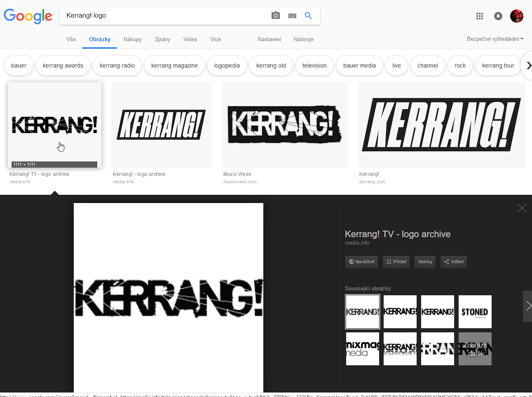This screenshot has height=397, width=532.
Task: Open the on-screen keyboard icon
Action: click(292, 16)
